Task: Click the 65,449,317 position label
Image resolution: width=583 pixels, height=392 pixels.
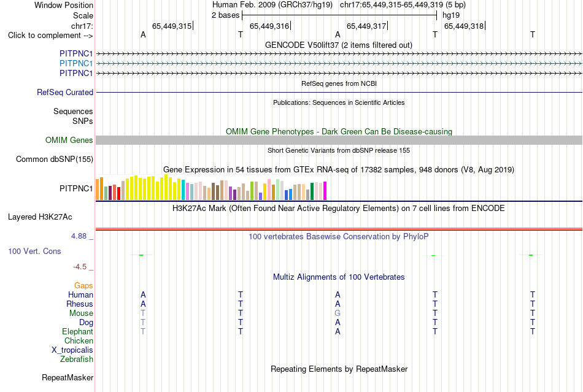Action: (366, 26)
